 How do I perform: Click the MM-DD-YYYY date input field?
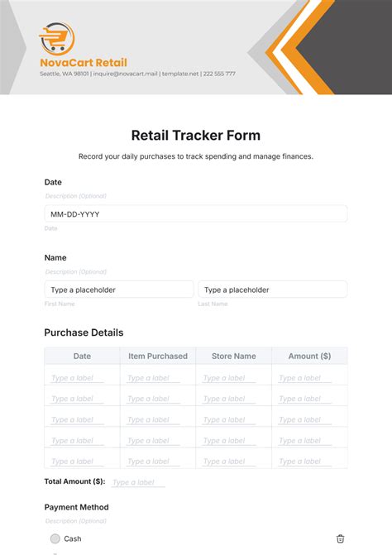pos(196,213)
